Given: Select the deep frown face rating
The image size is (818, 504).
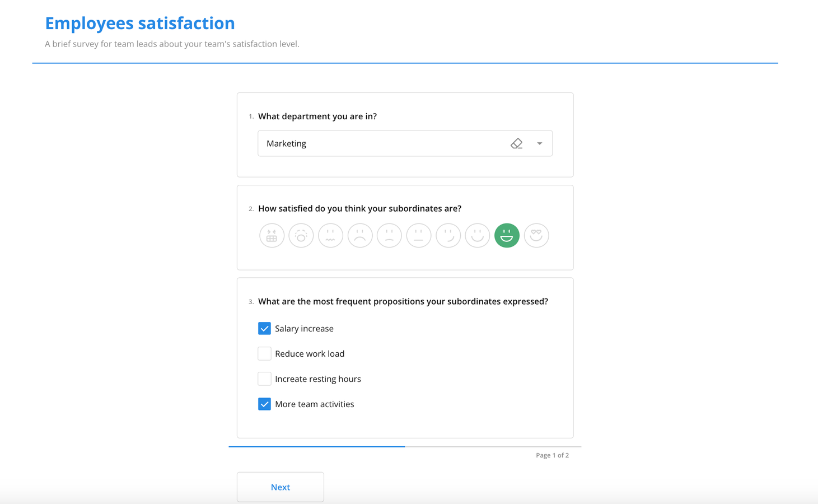Looking at the screenshot, I should [x=360, y=235].
